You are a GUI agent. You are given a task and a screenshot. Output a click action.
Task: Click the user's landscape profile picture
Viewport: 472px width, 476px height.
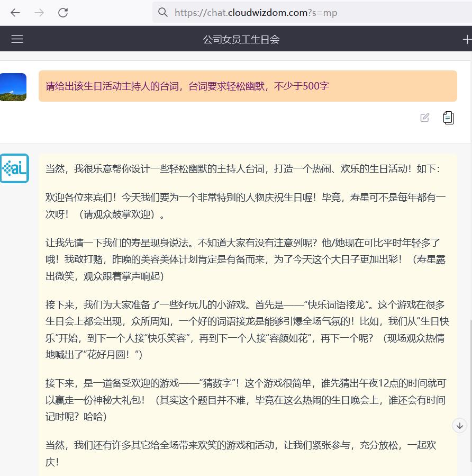pyautogui.click(x=13, y=86)
